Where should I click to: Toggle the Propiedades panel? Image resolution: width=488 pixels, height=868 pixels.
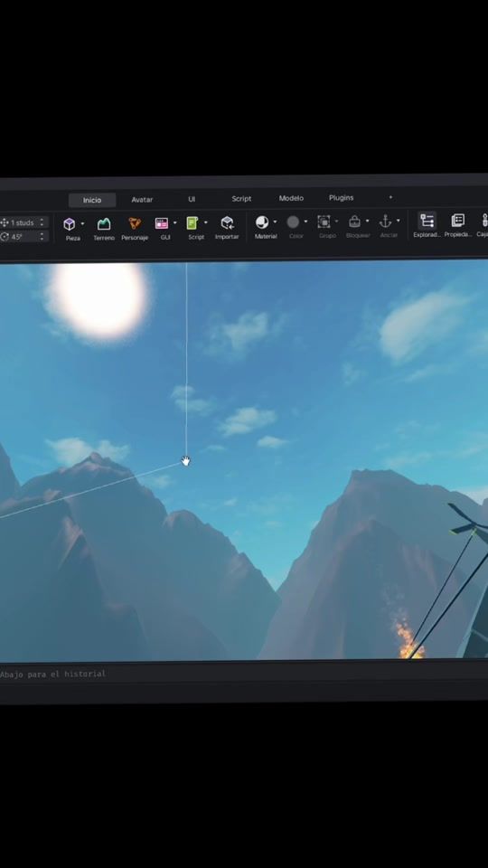(x=457, y=221)
